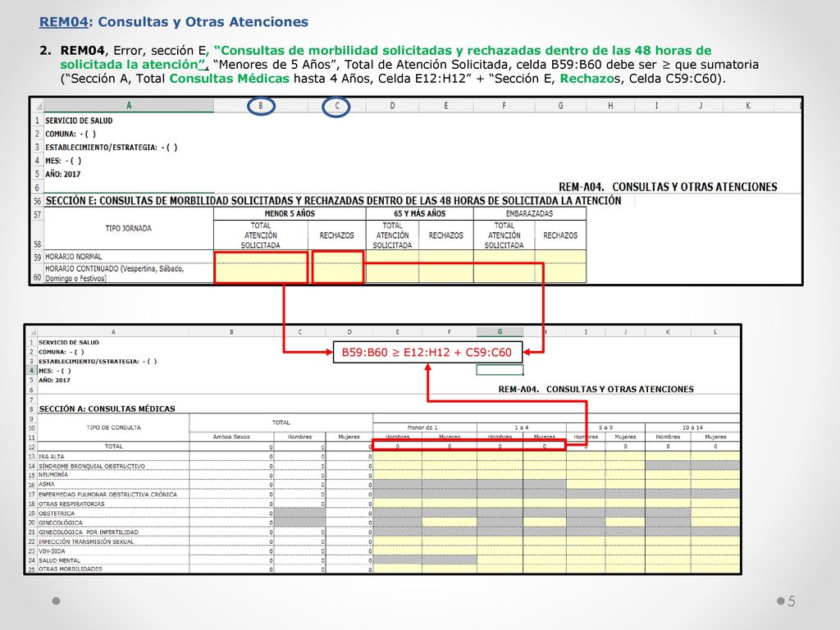Click the 'TIPO DE CONSULTA' header cell
Image resolution: width=840 pixels, height=630 pixels.
(x=113, y=427)
